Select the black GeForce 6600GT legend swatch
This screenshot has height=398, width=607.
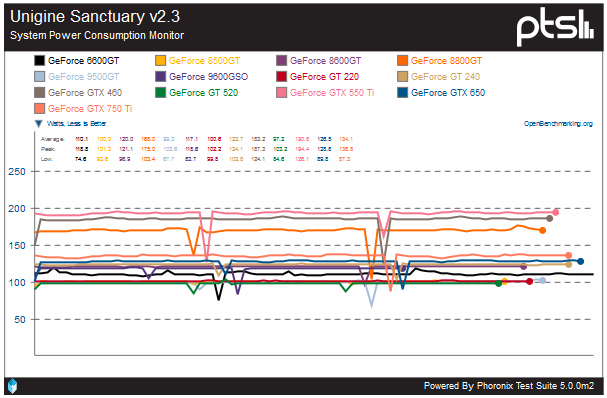click(39, 61)
